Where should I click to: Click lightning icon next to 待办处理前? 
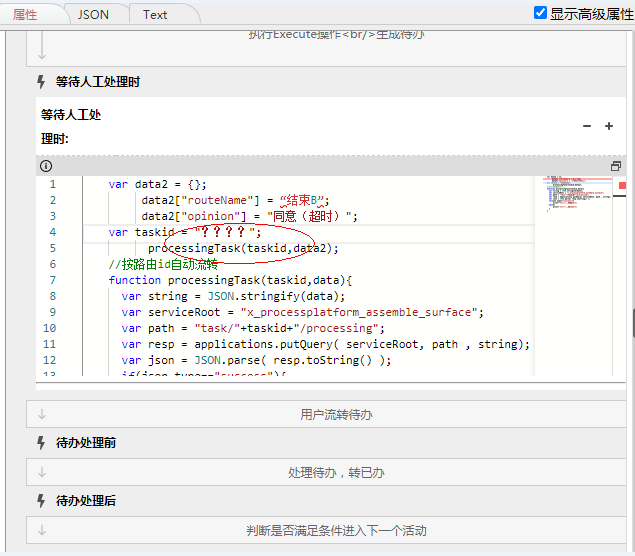click(41, 443)
